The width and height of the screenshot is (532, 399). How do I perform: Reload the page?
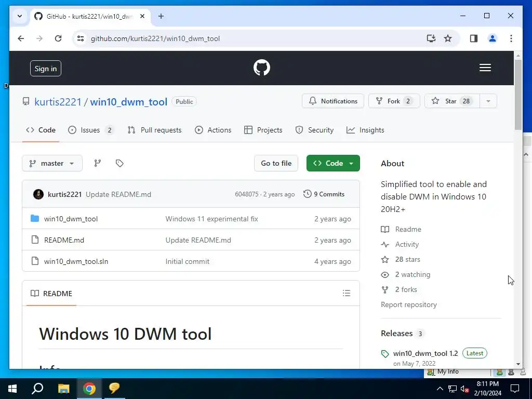[58, 38]
